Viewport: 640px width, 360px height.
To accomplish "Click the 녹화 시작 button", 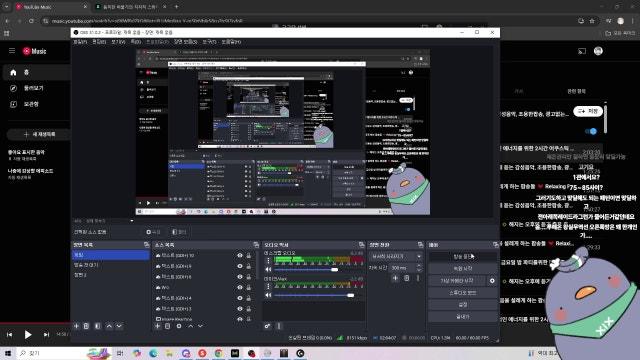I will (x=462, y=269).
